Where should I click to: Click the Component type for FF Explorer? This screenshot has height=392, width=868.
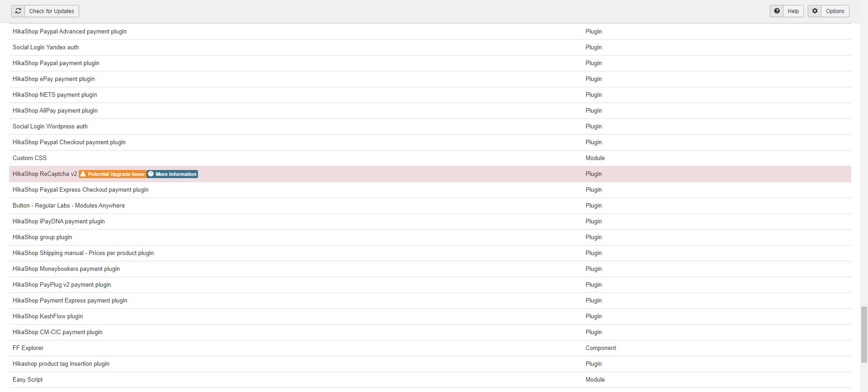pos(601,348)
